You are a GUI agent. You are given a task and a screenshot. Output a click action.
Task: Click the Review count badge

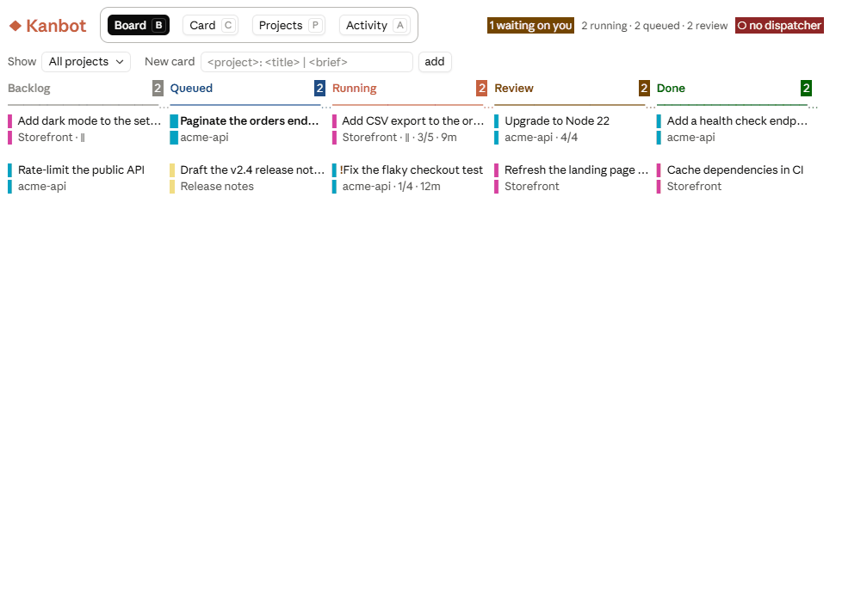(x=644, y=88)
